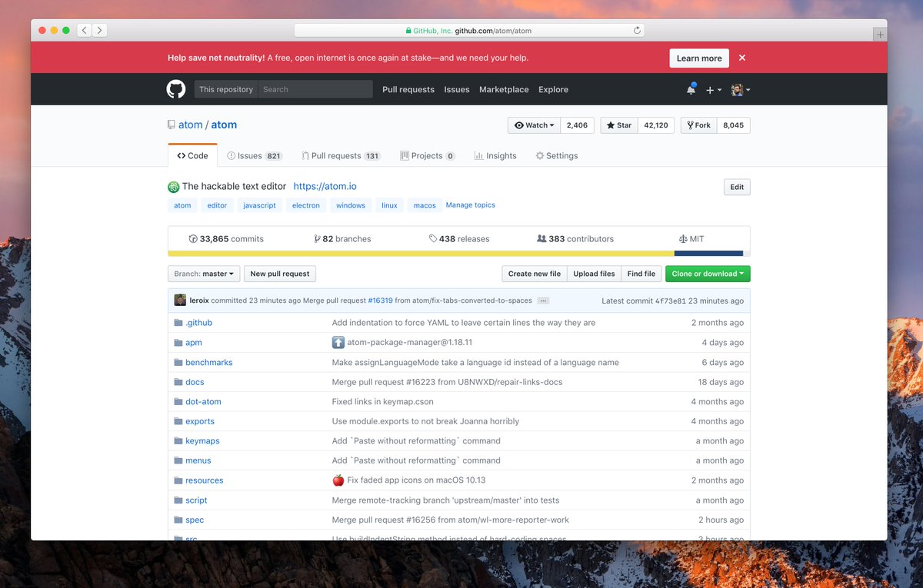Image resolution: width=923 pixels, height=588 pixels.
Task: Click the benchmarks folder icon
Action: pyautogui.click(x=178, y=362)
